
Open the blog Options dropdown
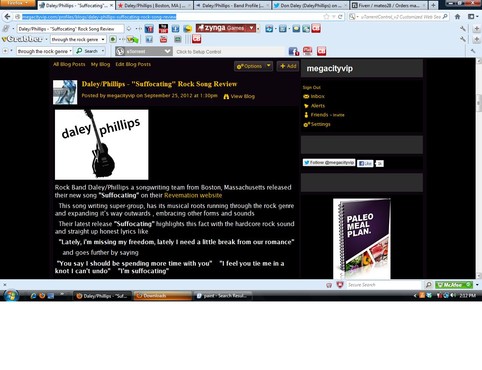[253, 66]
